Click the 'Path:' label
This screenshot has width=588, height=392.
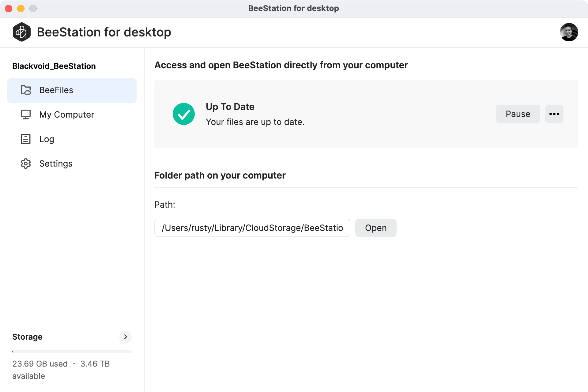pyautogui.click(x=165, y=205)
